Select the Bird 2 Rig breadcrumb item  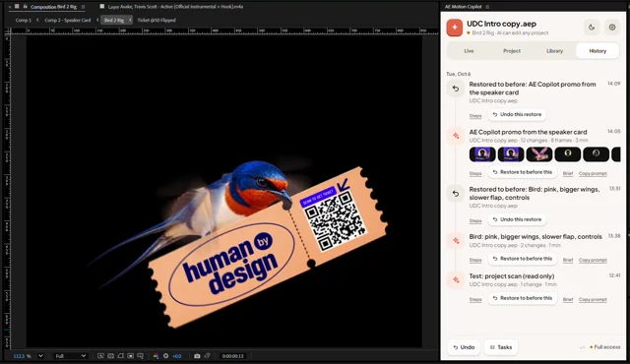click(114, 20)
